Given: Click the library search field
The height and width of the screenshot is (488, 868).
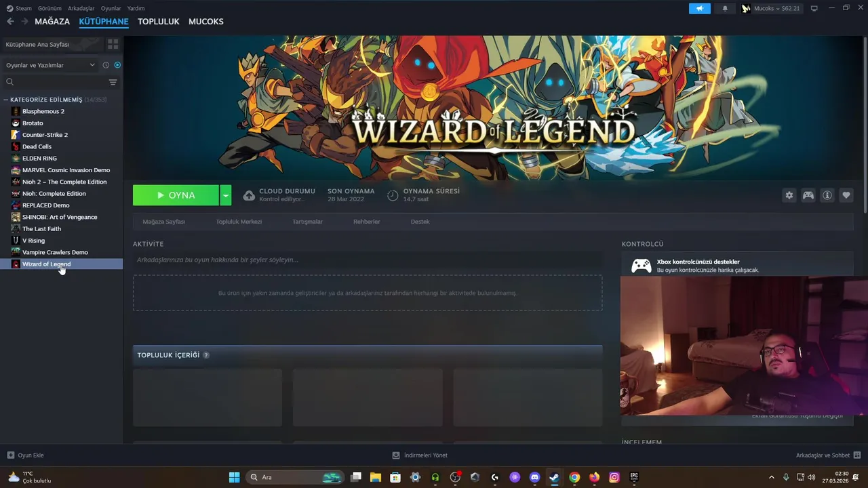Looking at the screenshot, I should (56, 82).
